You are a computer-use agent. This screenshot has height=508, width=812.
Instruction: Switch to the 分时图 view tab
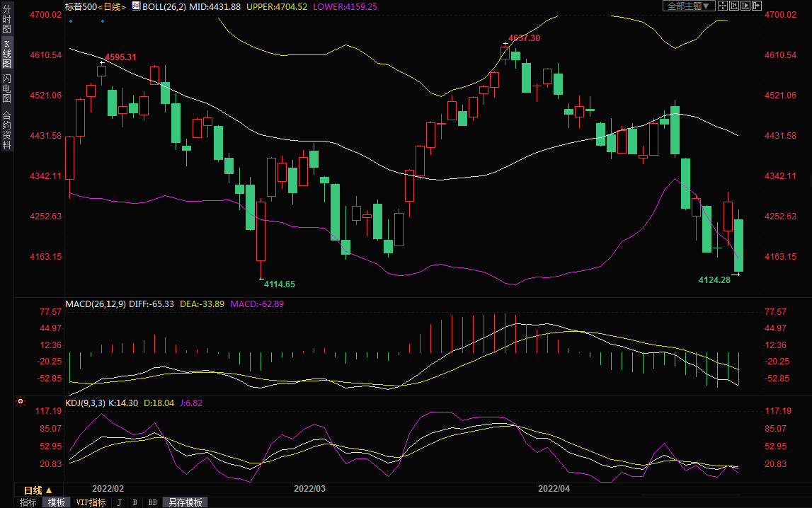[x=6, y=20]
